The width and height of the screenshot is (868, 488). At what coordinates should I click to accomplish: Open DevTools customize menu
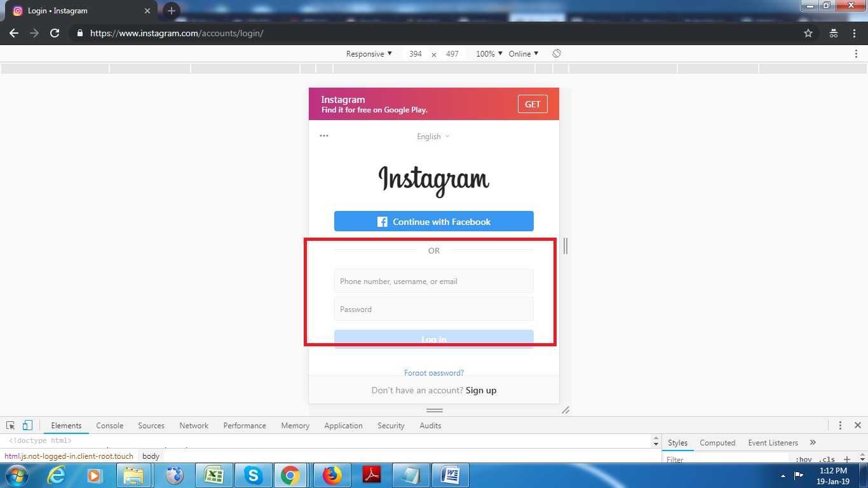[x=840, y=426]
